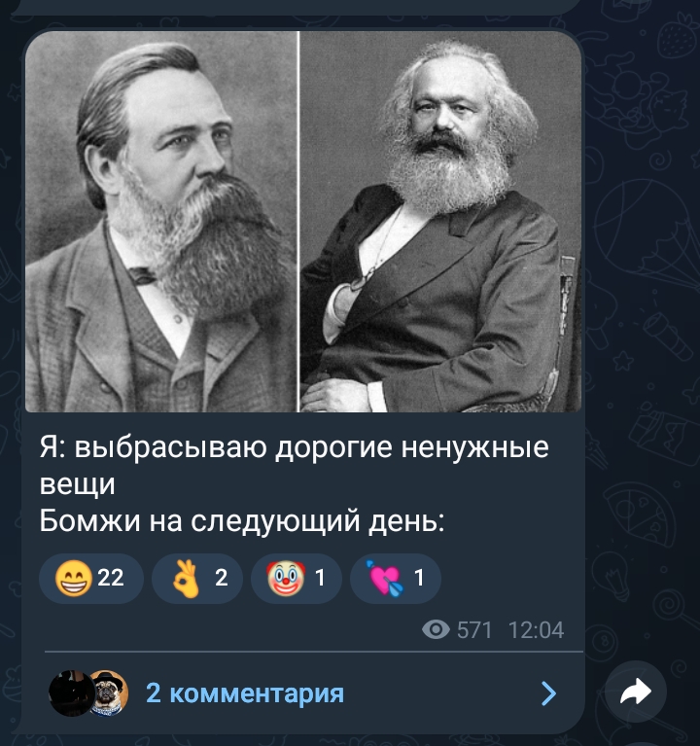Click the Бомжи на следующий день line
Viewport: 700px width, 746px height.
tap(241, 520)
